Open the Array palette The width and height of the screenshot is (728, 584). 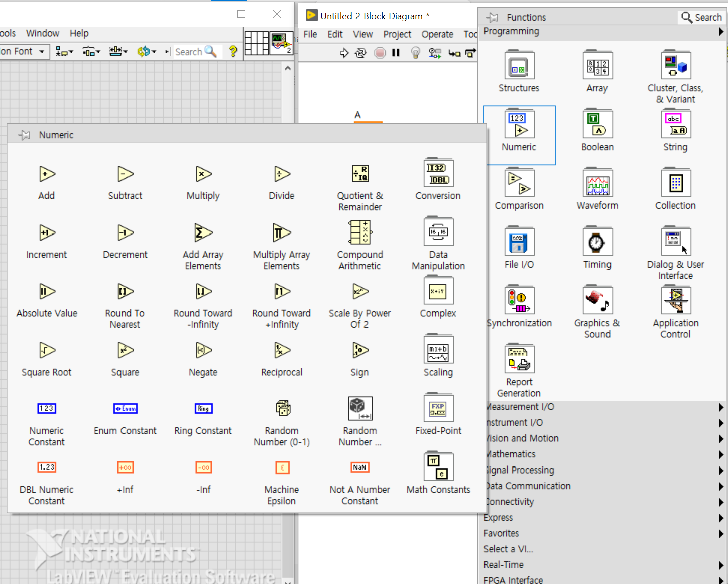click(597, 65)
